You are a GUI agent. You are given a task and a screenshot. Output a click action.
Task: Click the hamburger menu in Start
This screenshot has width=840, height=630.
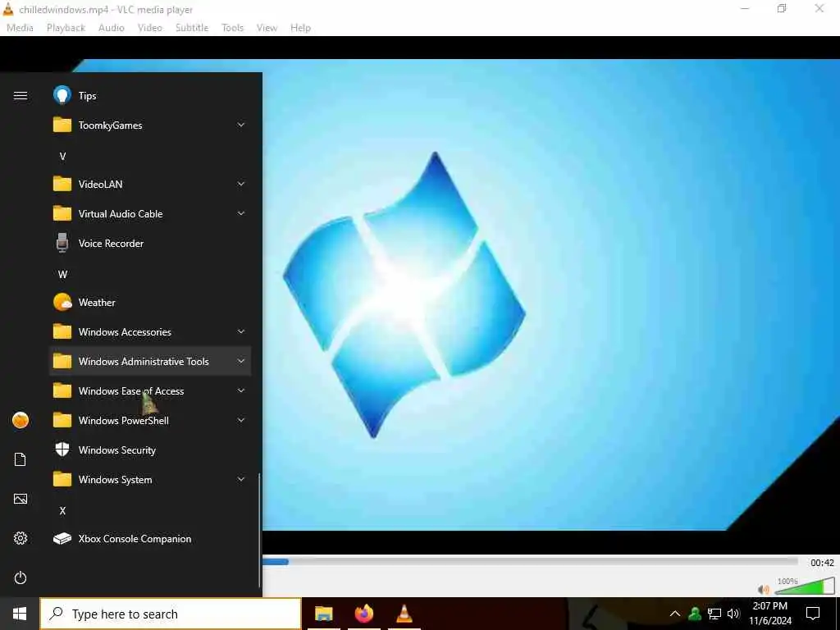tap(21, 95)
